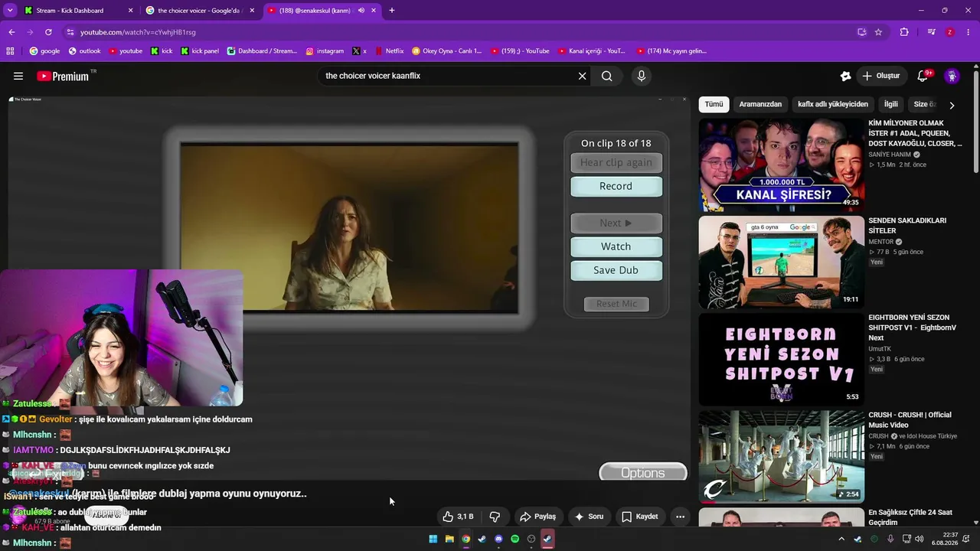The height and width of the screenshot is (551, 980).
Task: Open Senden Sakladıkları Siteler video thumbnail
Action: (x=782, y=262)
